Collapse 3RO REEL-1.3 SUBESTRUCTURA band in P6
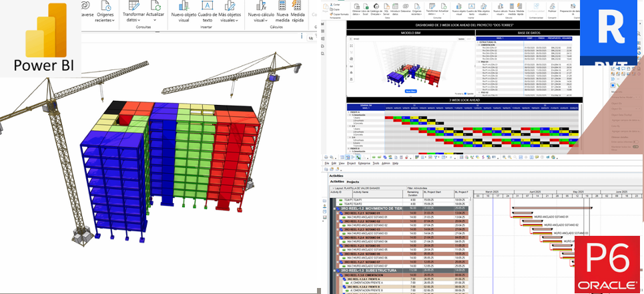The image size is (644, 294). (335, 271)
